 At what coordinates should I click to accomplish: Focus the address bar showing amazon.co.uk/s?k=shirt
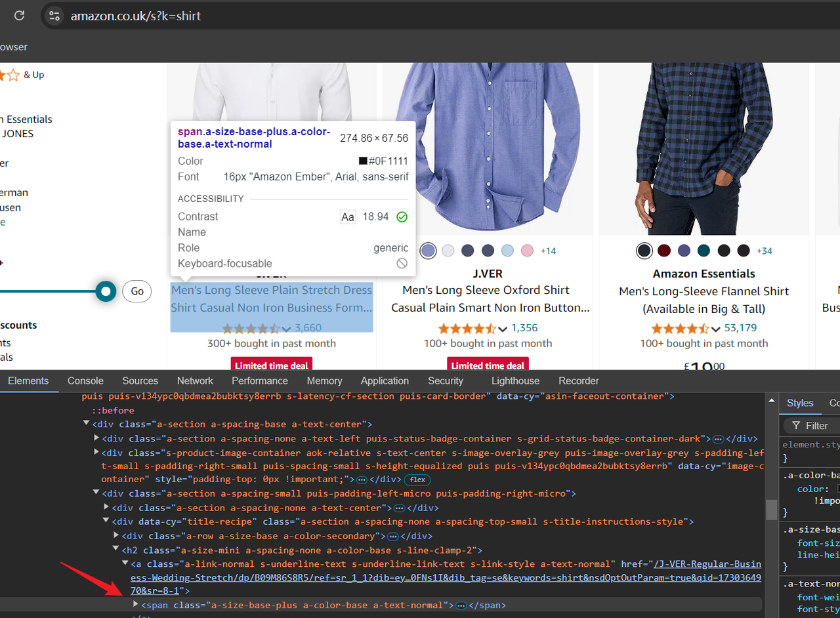coord(440,16)
